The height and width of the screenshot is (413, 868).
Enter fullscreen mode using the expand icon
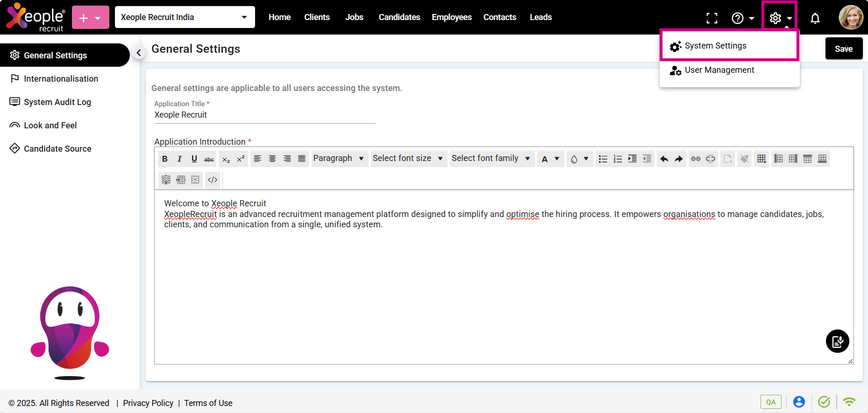tap(711, 18)
